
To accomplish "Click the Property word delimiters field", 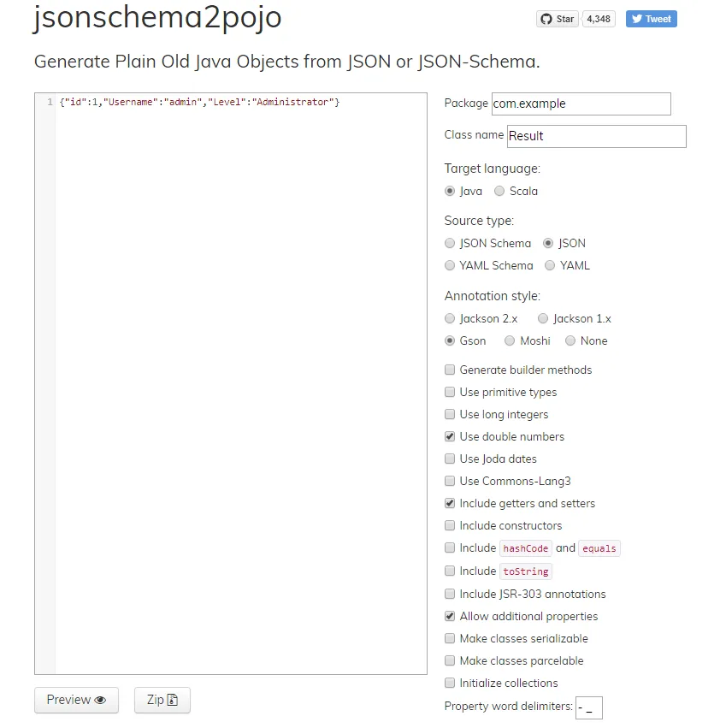I will pos(588,707).
